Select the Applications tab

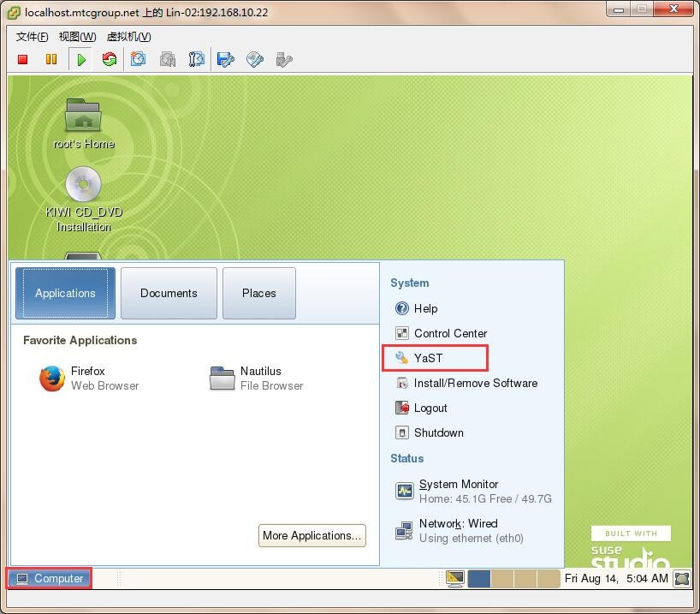click(66, 293)
